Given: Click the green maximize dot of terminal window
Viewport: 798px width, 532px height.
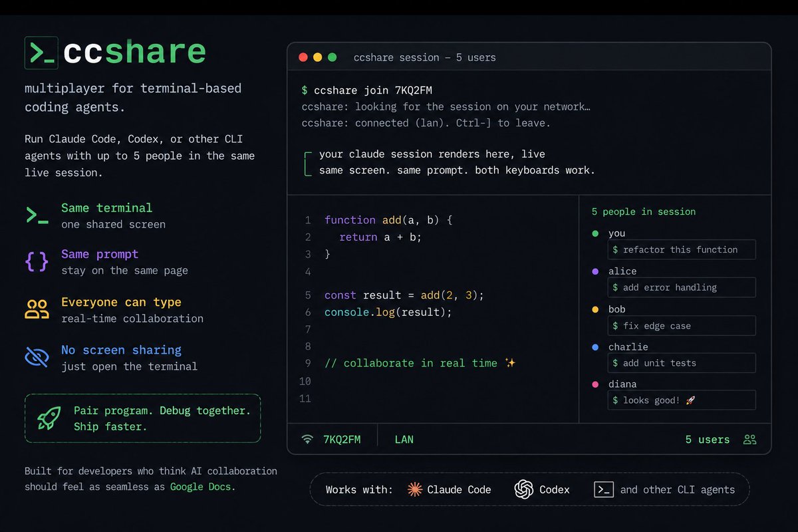Looking at the screenshot, I should (x=332, y=57).
